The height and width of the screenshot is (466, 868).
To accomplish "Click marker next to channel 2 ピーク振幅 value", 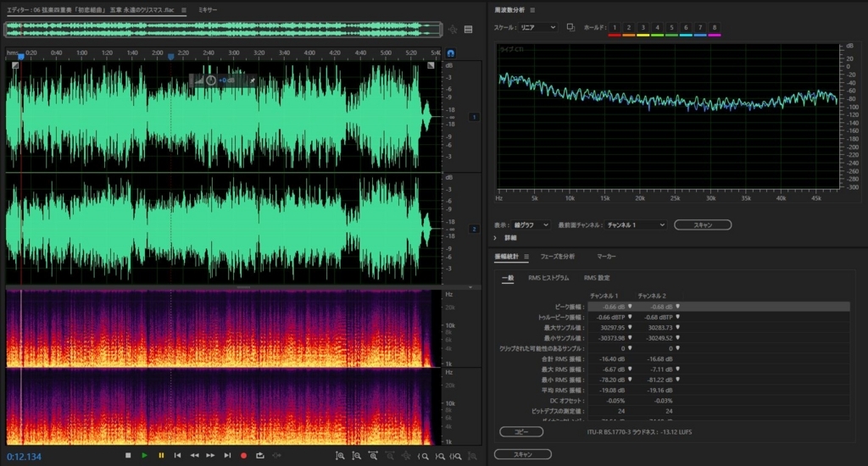I will coord(677,307).
